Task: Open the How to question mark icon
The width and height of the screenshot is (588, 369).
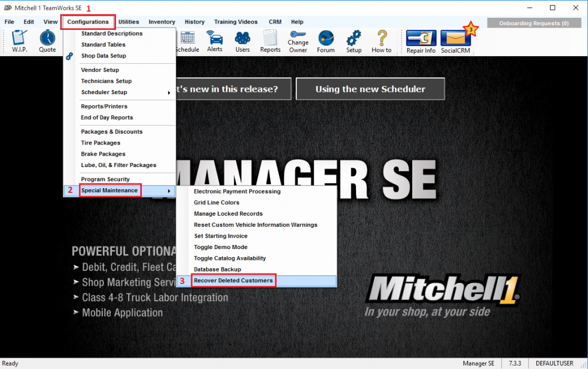Action: (381, 41)
